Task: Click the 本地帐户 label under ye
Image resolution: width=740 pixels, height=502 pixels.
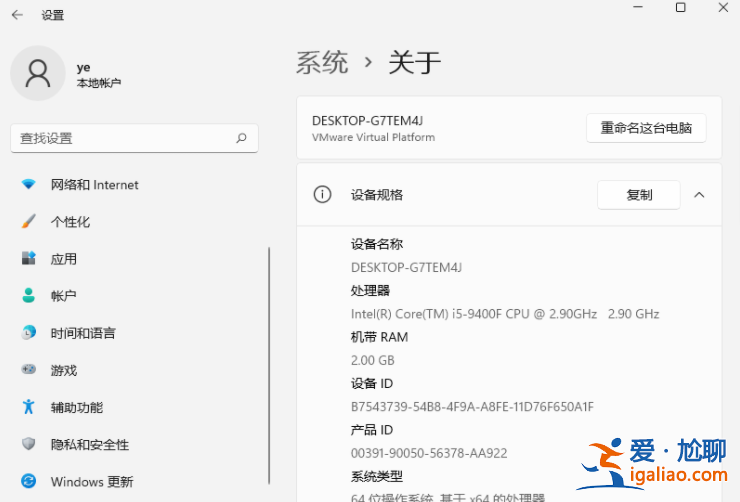Action: (99, 83)
